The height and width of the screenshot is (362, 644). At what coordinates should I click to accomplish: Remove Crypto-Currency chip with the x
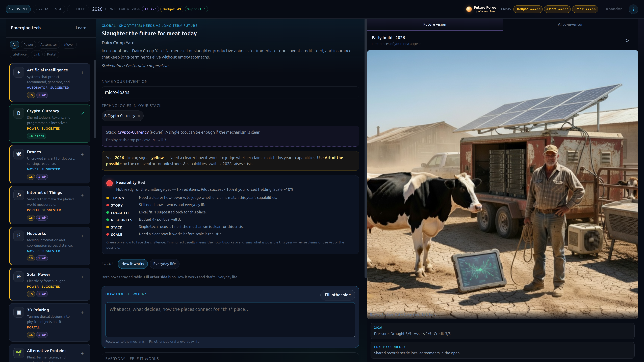click(139, 116)
